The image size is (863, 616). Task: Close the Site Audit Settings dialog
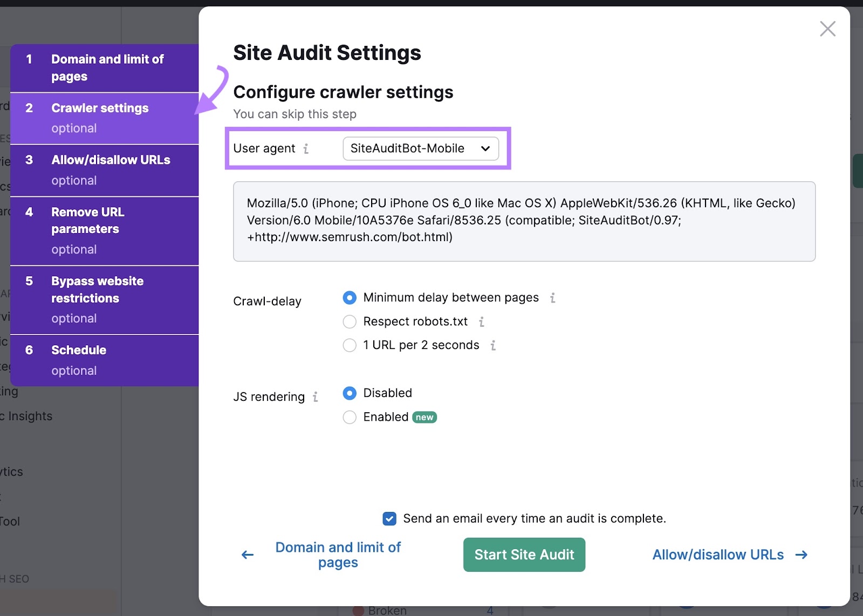pos(827,29)
